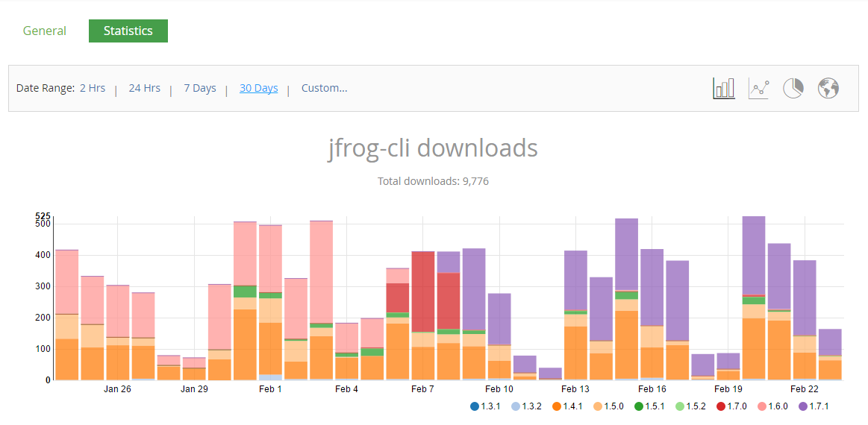Viewport: 868px width, 425px height.
Task: Open the Custom... date range option
Action: coord(325,88)
